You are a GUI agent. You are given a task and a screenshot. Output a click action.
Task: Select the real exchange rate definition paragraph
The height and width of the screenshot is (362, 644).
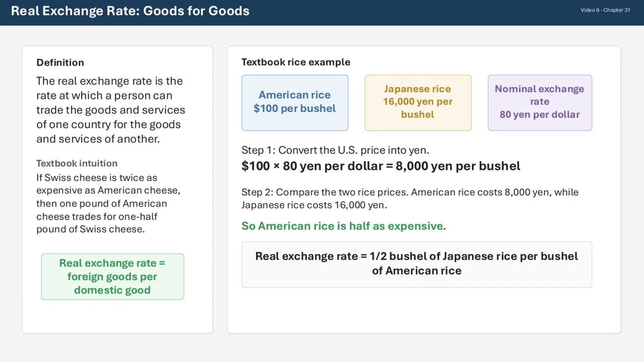tap(111, 110)
